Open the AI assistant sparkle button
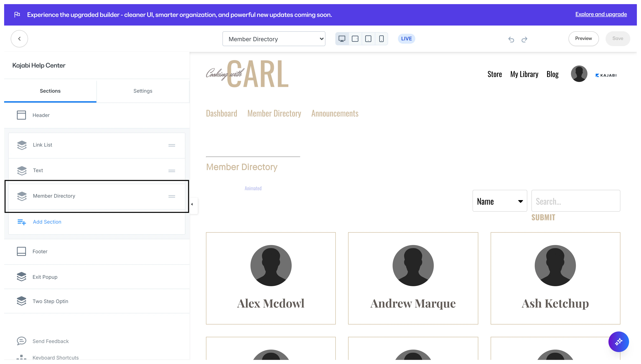 pos(618,342)
